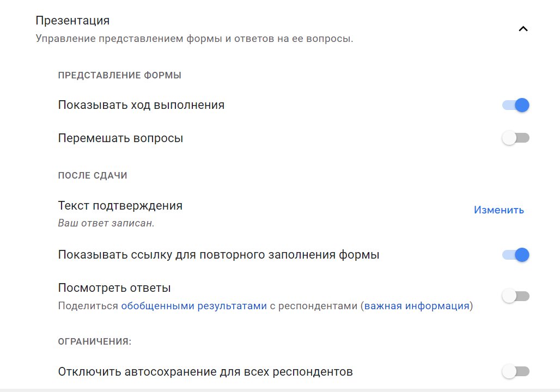
Task: Collapse the Презентация settings section
Action: [524, 28]
